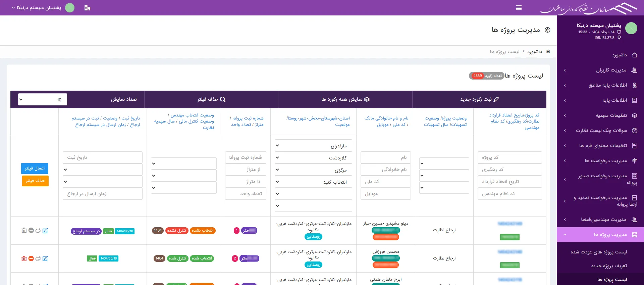Click the کد پروژه filter input field
This screenshot has height=285, width=644.
[x=509, y=157]
